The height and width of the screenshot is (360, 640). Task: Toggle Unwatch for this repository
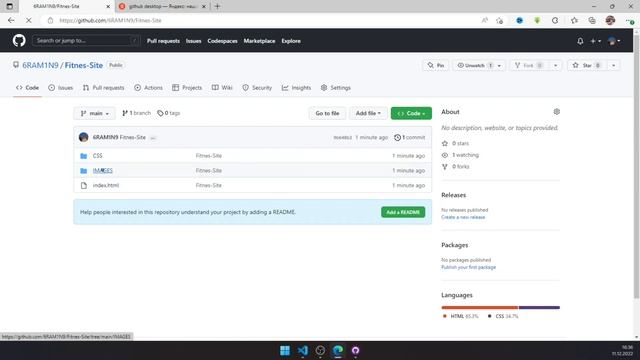coord(474,65)
